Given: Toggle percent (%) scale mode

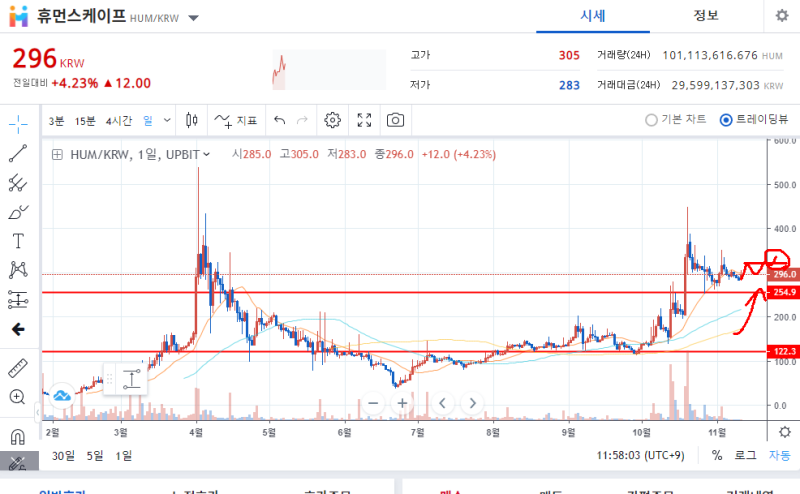Looking at the screenshot, I should point(717,455).
